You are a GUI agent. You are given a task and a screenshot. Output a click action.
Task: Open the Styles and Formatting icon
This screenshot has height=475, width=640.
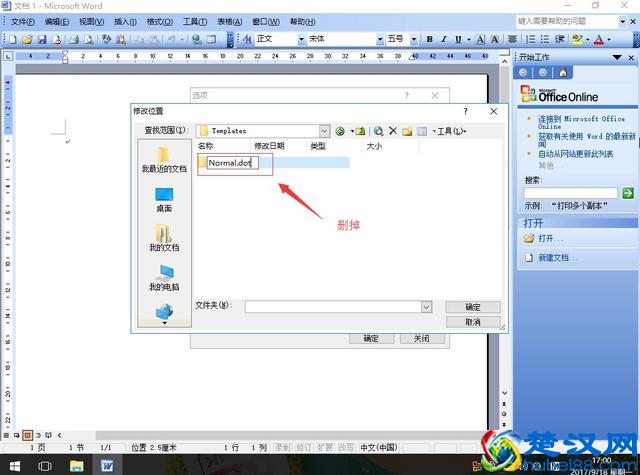(247, 39)
